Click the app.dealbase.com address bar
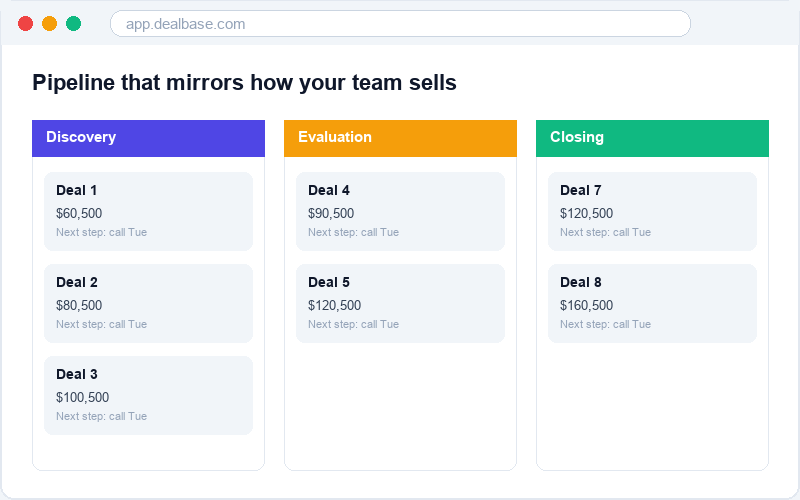 [x=400, y=23]
